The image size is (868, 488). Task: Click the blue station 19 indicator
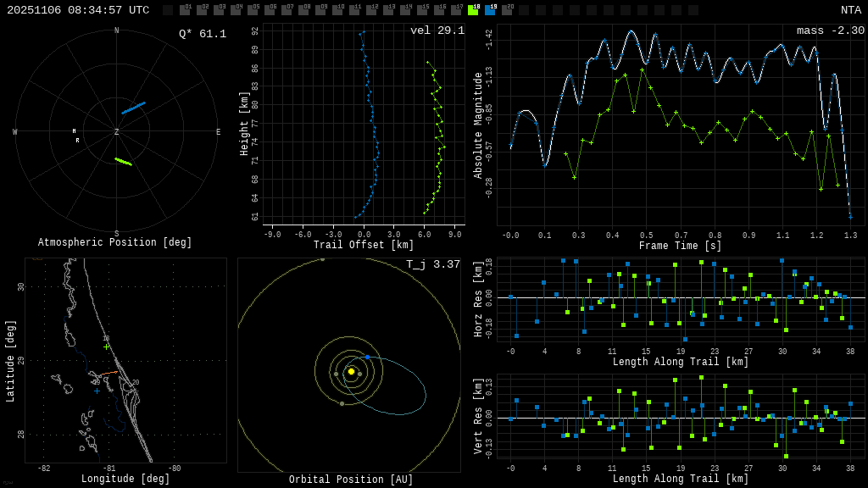[490, 10]
